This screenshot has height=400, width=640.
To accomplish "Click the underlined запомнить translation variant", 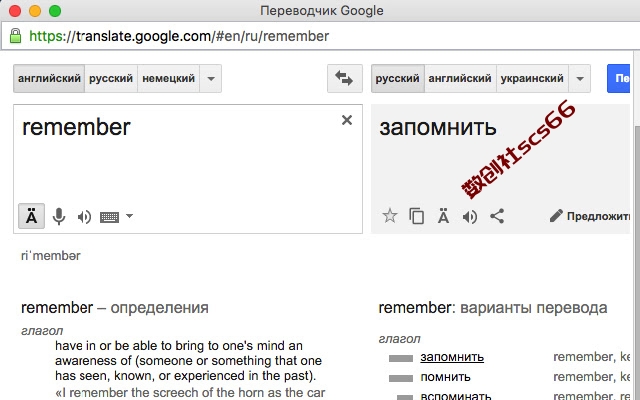I will (452, 357).
